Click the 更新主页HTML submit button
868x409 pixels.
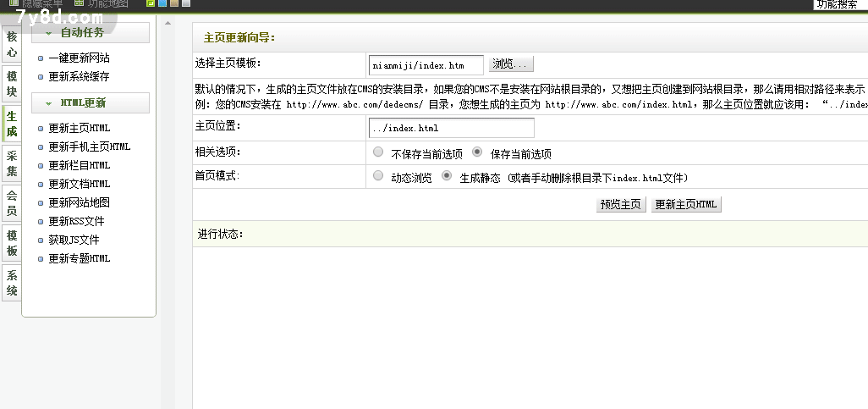tap(686, 205)
